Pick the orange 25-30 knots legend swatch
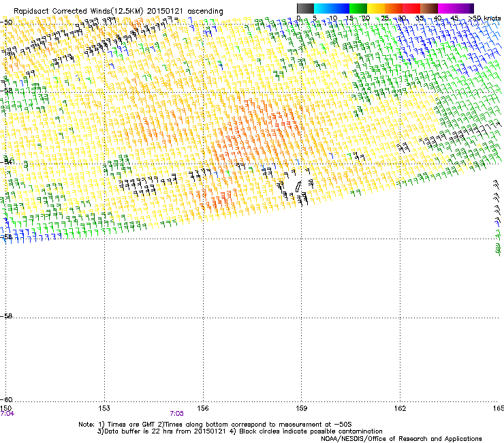 point(394,8)
